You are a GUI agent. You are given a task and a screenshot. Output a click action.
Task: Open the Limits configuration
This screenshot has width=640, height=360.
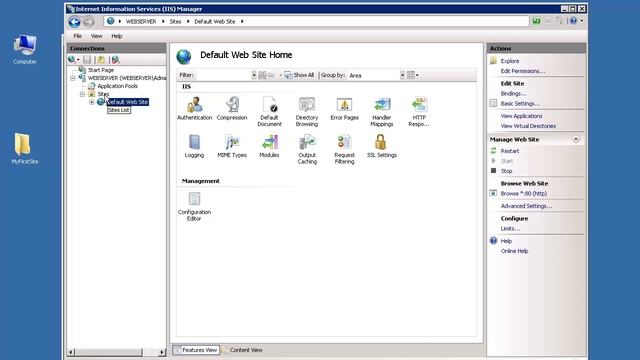(x=510, y=229)
